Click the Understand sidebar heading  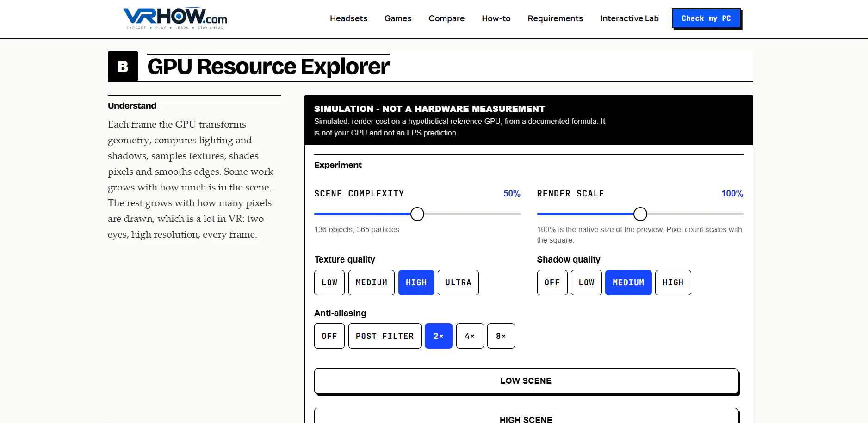(x=132, y=106)
